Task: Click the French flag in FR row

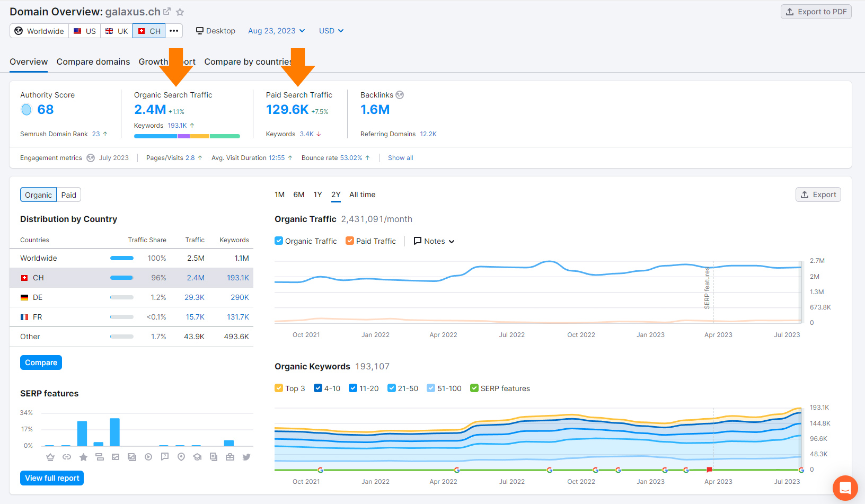Action: tap(24, 317)
